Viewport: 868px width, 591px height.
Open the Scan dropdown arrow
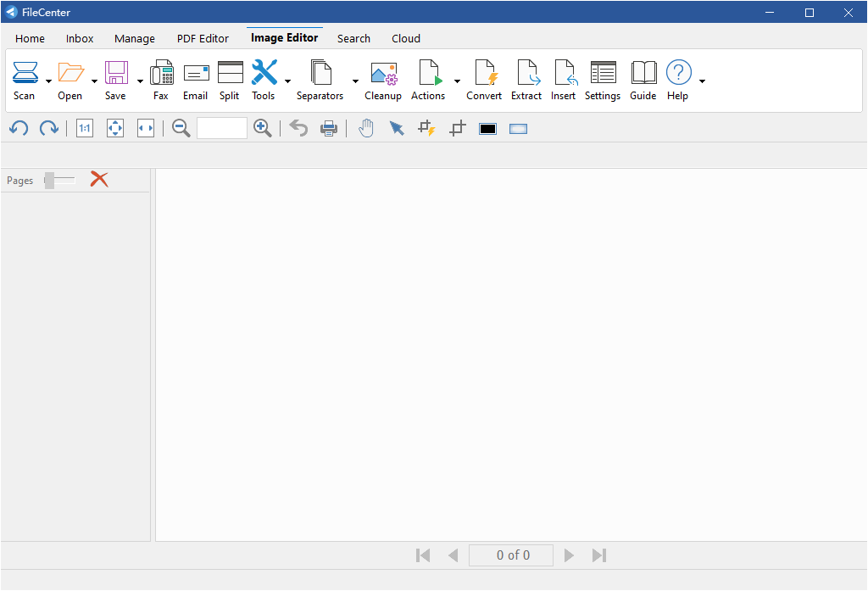click(48, 81)
